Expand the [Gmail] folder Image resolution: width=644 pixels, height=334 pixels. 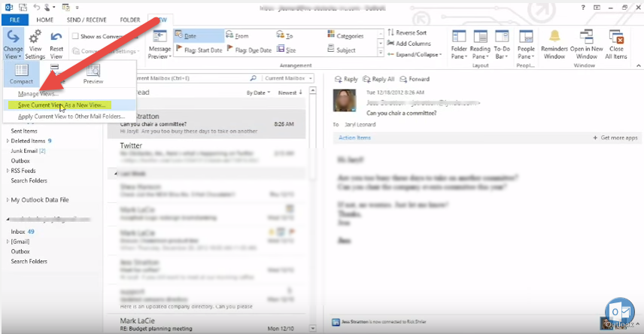coord(8,241)
